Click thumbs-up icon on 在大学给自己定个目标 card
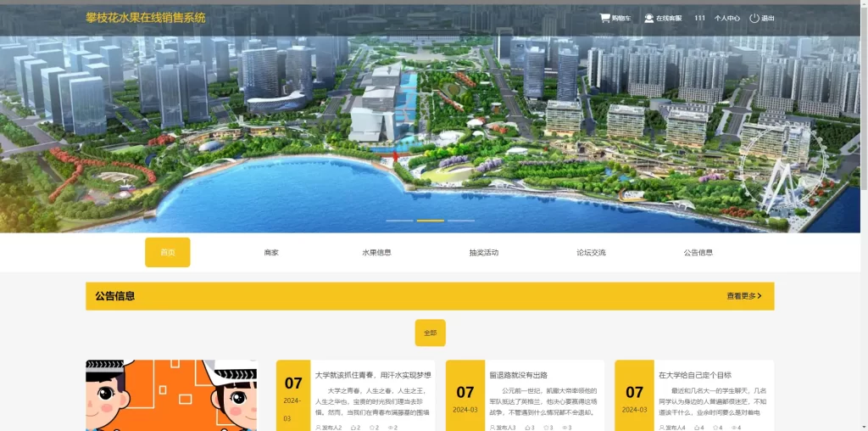Image resolution: width=868 pixels, height=431 pixels. (x=697, y=428)
